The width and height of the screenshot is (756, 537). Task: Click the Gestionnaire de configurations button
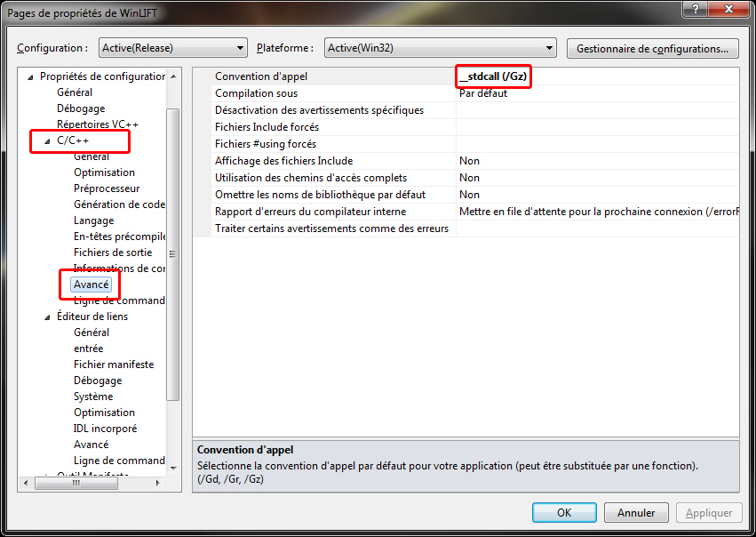click(x=652, y=48)
